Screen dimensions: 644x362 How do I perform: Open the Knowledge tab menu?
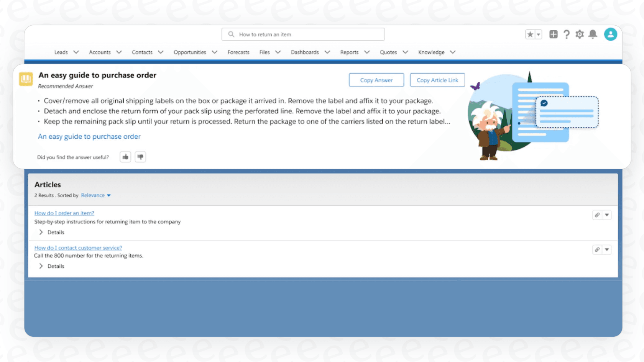click(x=452, y=52)
